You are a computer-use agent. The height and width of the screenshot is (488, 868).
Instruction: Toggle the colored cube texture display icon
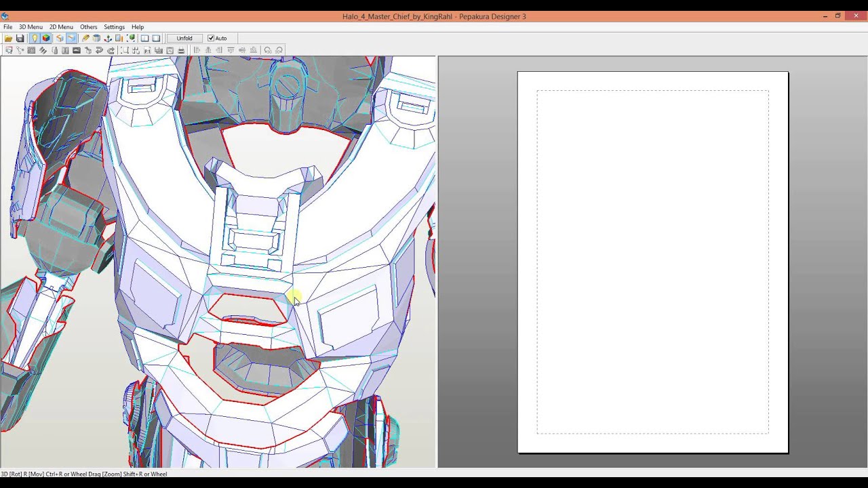coord(45,39)
